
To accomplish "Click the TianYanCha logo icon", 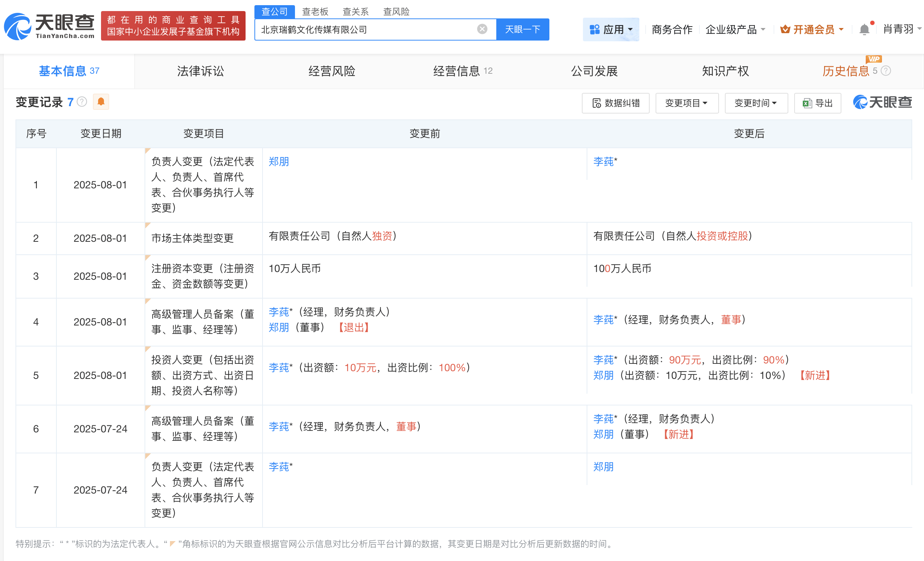I will 18,26.
